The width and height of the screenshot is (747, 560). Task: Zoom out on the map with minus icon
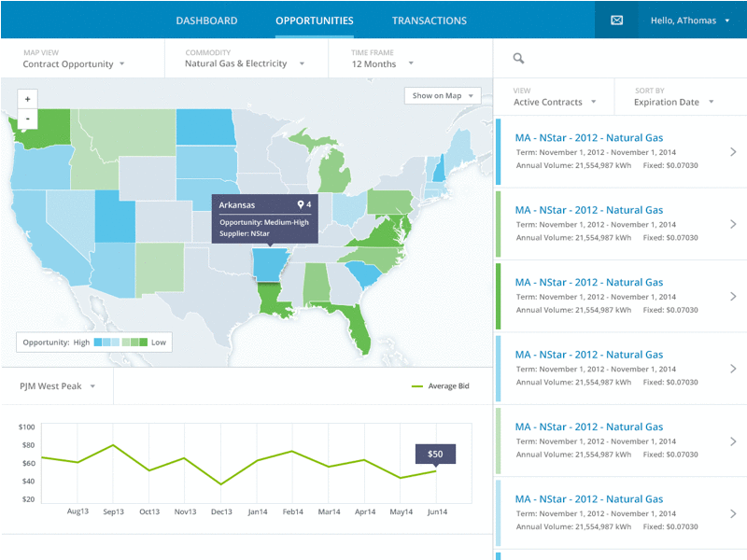point(27,118)
